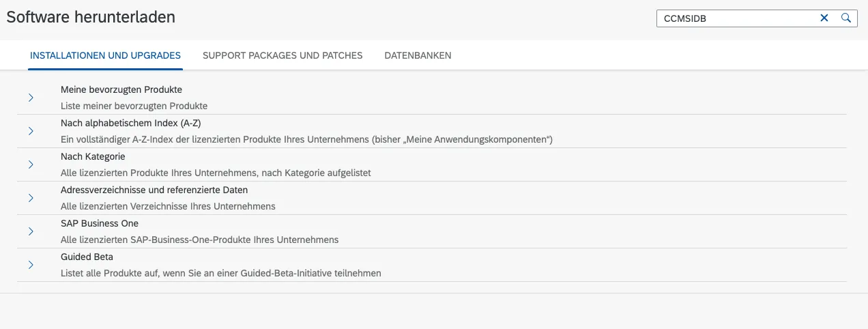Switch to the Datenbanken tab
Screen dimensions: 868x329
point(418,55)
